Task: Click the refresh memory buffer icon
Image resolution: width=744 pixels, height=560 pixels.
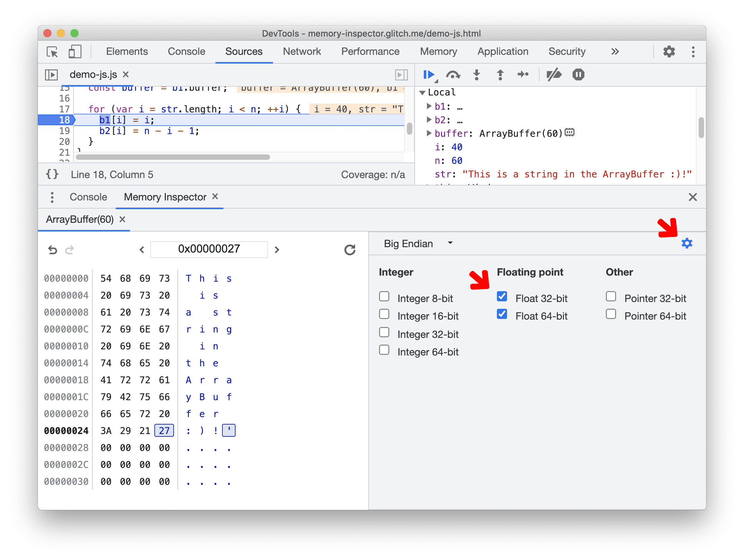Action: 350,248
